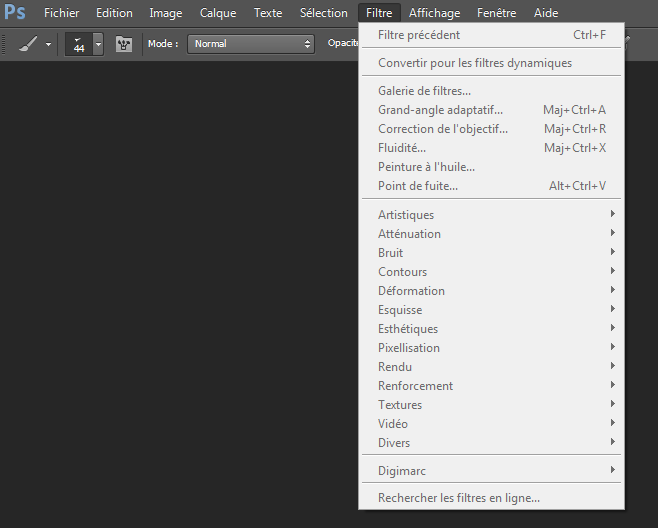Open the Brush tool preset picker icon
The width and height of the screenshot is (658, 528).
[x=29, y=44]
